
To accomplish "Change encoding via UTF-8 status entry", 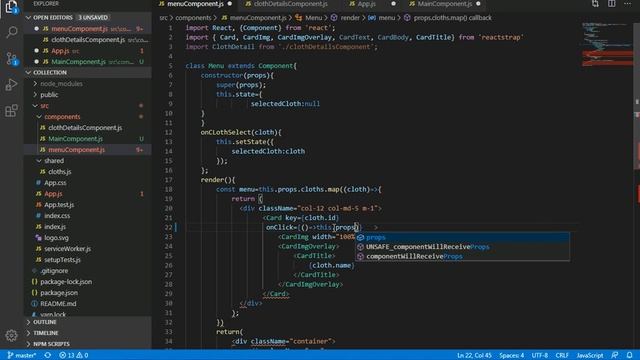I will point(540,355).
